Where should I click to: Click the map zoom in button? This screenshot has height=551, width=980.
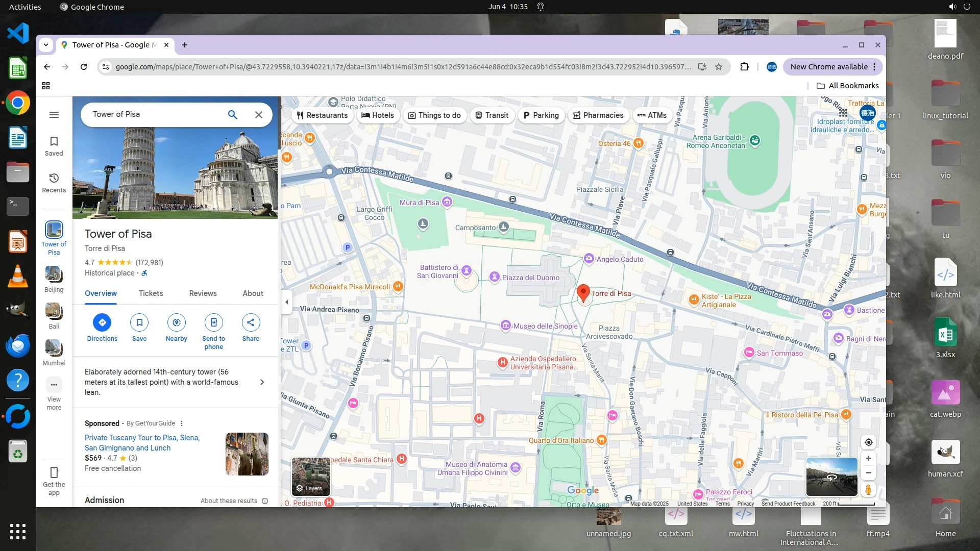click(x=868, y=459)
